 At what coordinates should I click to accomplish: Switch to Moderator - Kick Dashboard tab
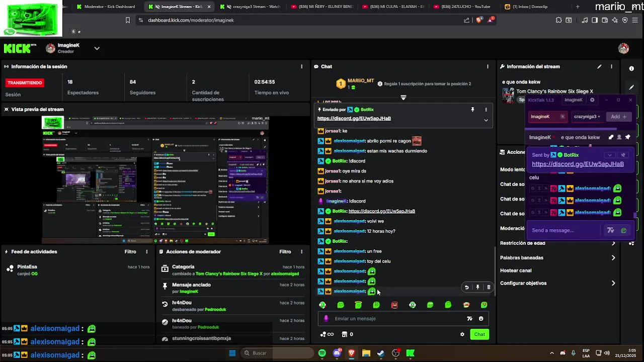point(106,7)
